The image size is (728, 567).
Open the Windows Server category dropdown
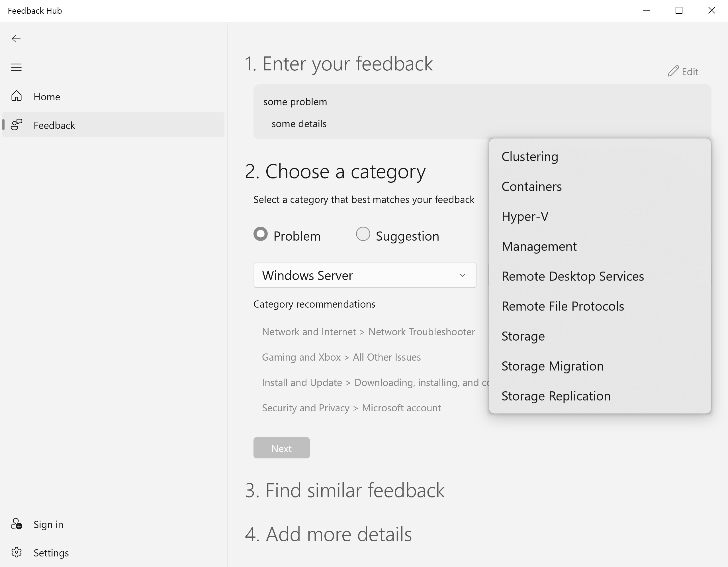click(365, 275)
